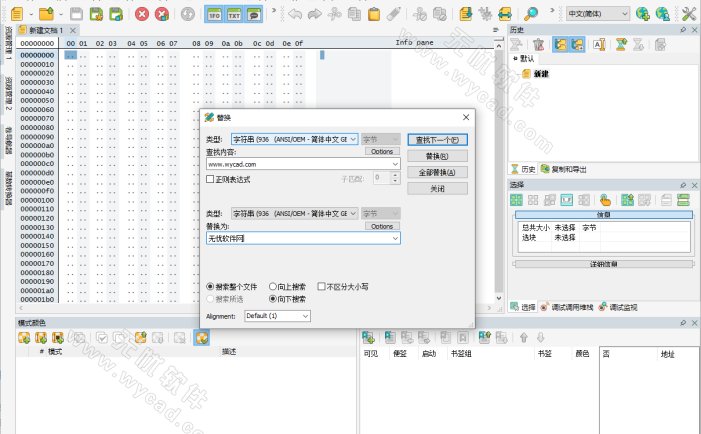Click the clear history trash icon
This screenshot has height=434, width=701.
[x=539, y=44]
